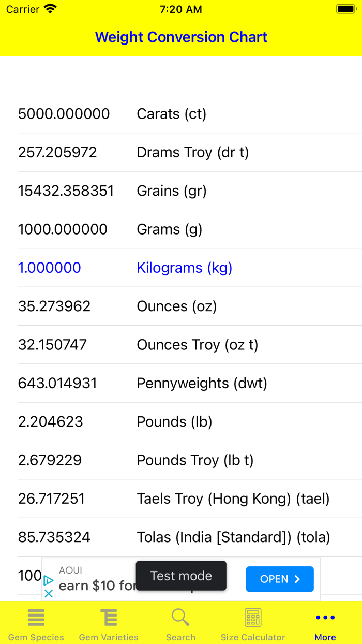362x644 pixels.
Task: Switch to the More tab
Action: pyautogui.click(x=325, y=624)
